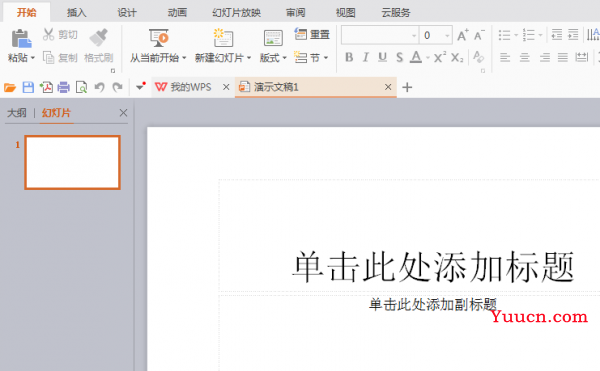Open the 节 section dropdown
This screenshot has height=371, width=600.
326,58
